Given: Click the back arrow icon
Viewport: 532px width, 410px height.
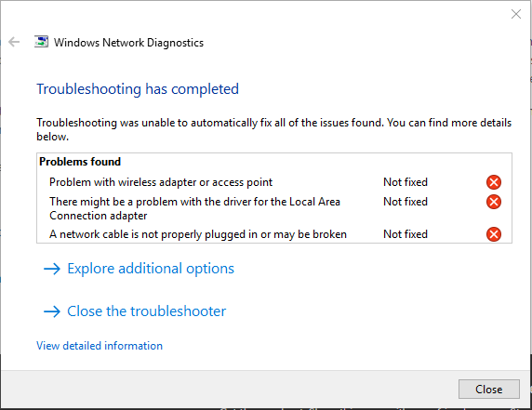Looking at the screenshot, I should point(14,42).
